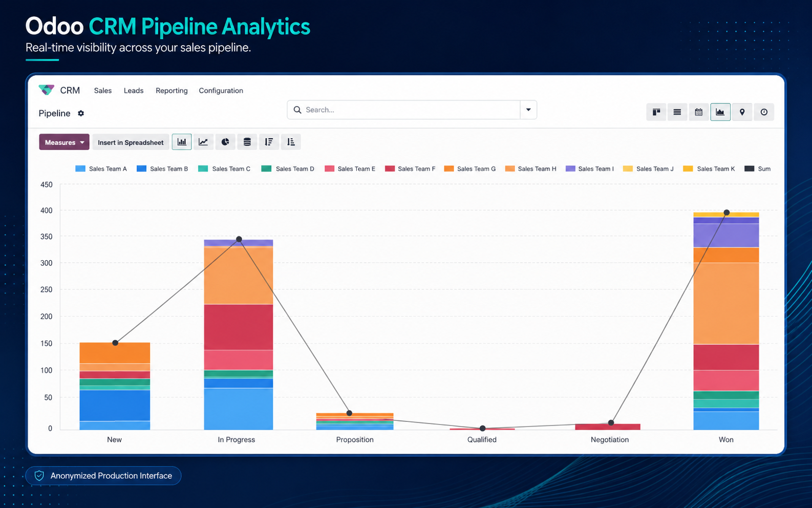Image resolution: width=812 pixels, height=508 pixels.
Task: Switch to List view icon
Action: [677, 112]
